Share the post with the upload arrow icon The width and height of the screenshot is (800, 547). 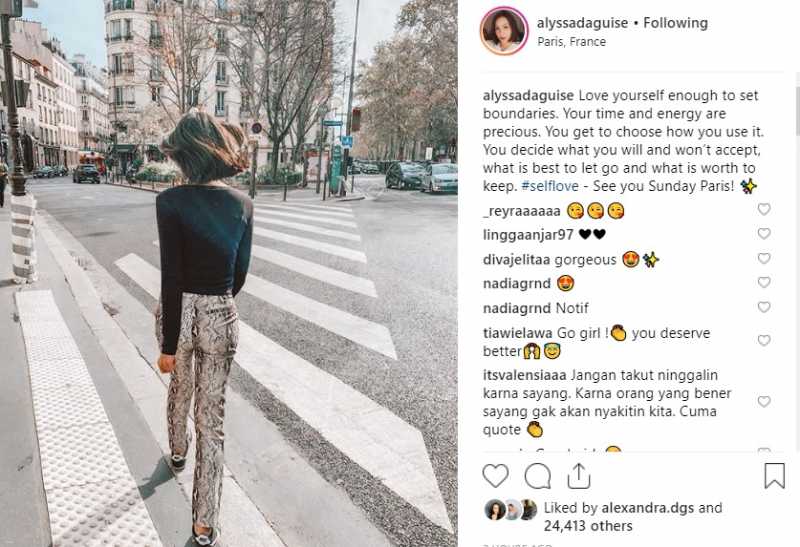click(579, 476)
